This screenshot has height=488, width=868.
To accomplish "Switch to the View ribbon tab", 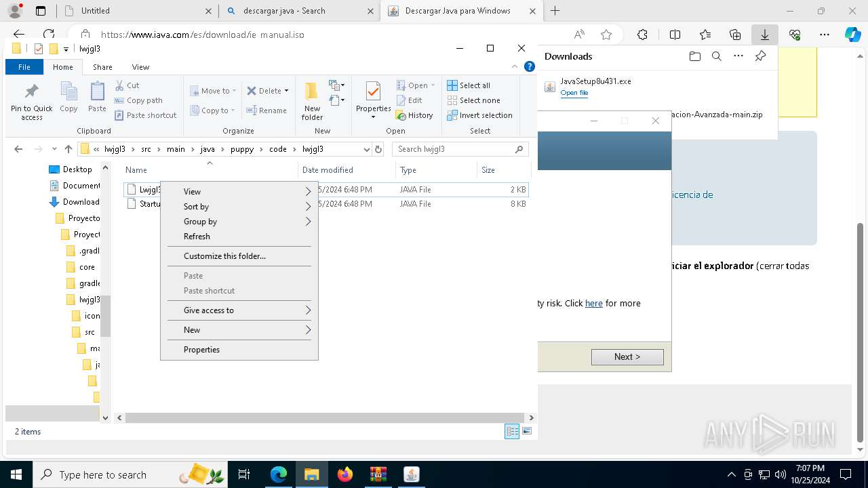I will [x=140, y=67].
